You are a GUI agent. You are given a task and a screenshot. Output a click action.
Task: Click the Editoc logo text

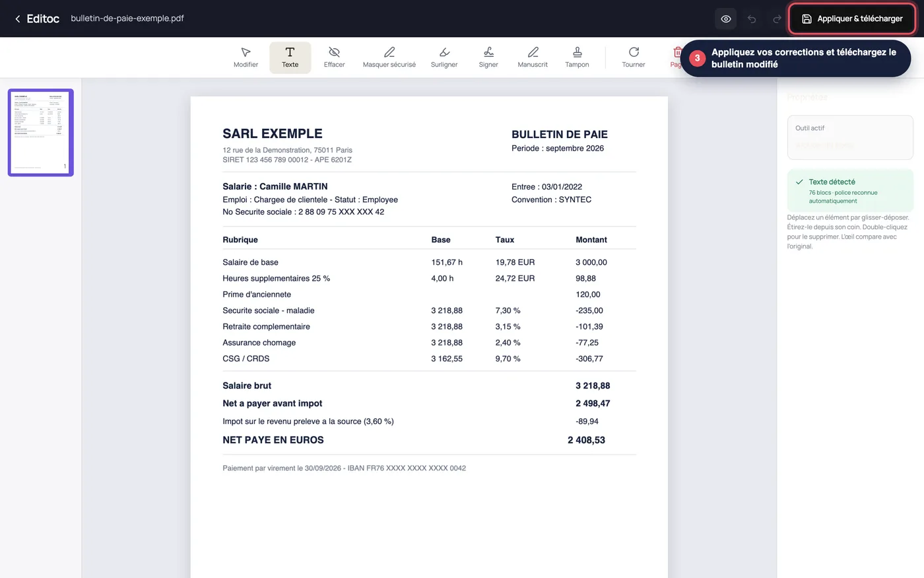43,18
